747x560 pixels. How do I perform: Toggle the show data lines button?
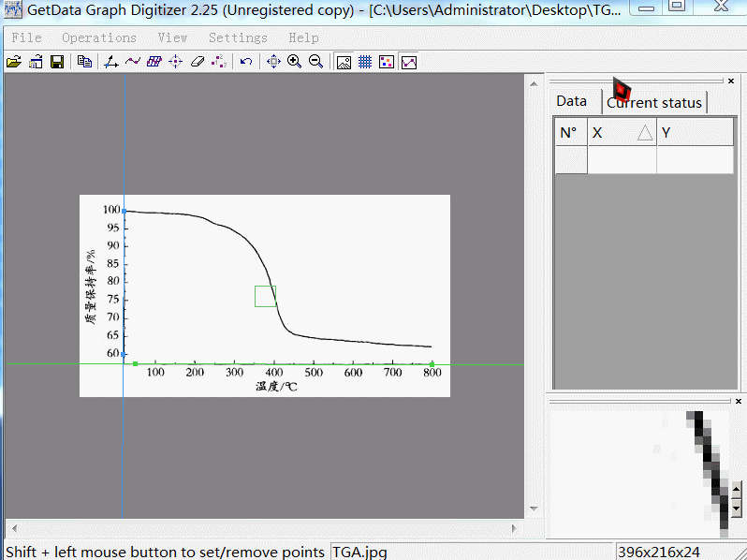pyautogui.click(x=409, y=62)
